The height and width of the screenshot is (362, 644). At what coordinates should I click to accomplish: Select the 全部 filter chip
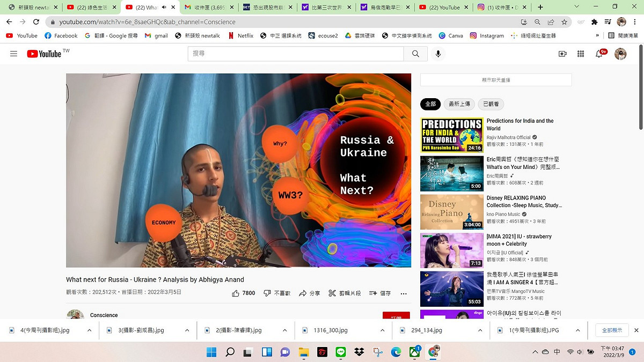tap(430, 104)
